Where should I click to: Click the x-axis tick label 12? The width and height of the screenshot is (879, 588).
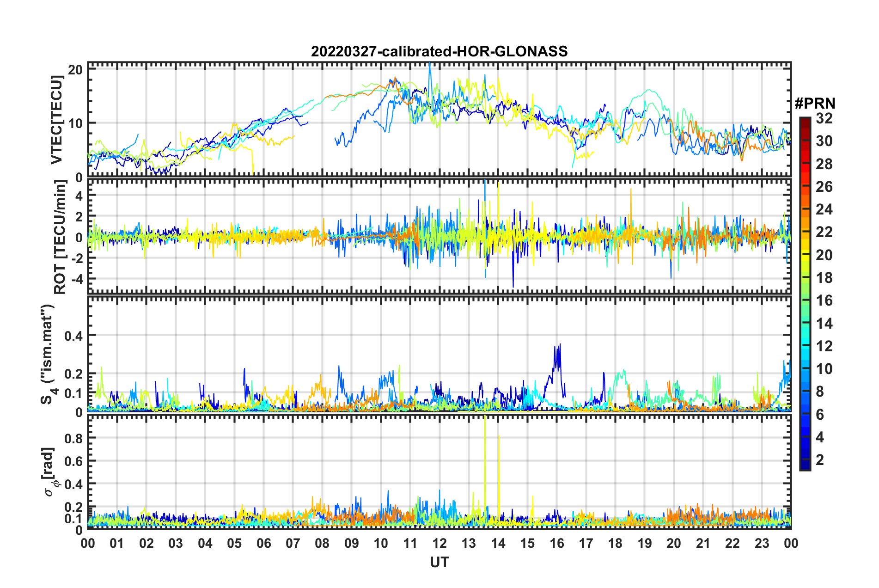pyautogui.click(x=439, y=543)
